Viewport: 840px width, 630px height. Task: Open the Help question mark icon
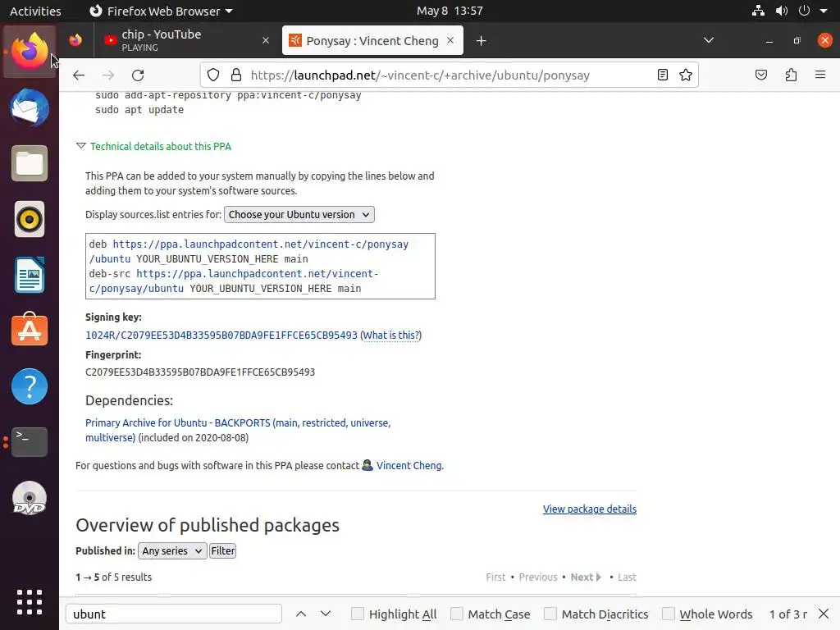(30, 386)
